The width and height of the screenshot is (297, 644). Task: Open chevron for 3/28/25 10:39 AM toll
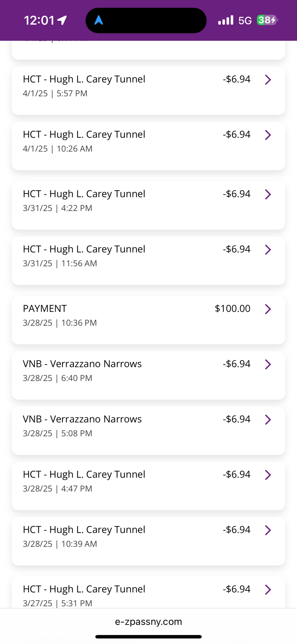click(268, 530)
